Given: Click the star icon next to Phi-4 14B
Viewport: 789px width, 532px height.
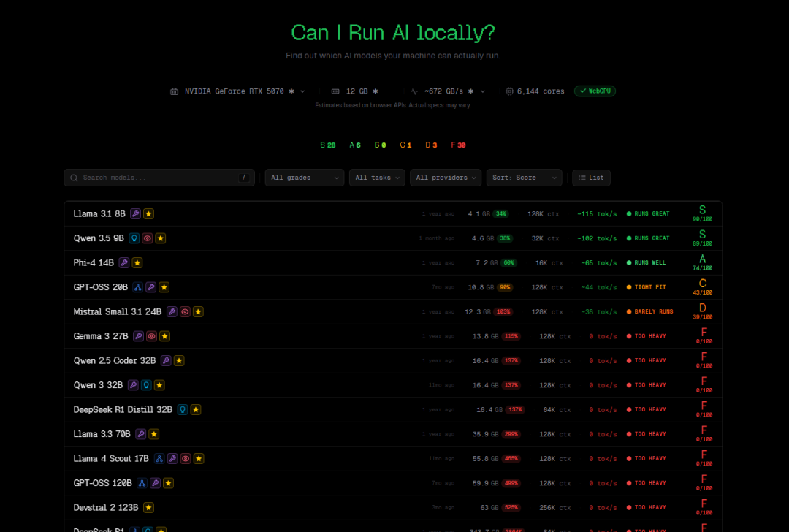Looking at the screenshot, I should coord(137,263).
